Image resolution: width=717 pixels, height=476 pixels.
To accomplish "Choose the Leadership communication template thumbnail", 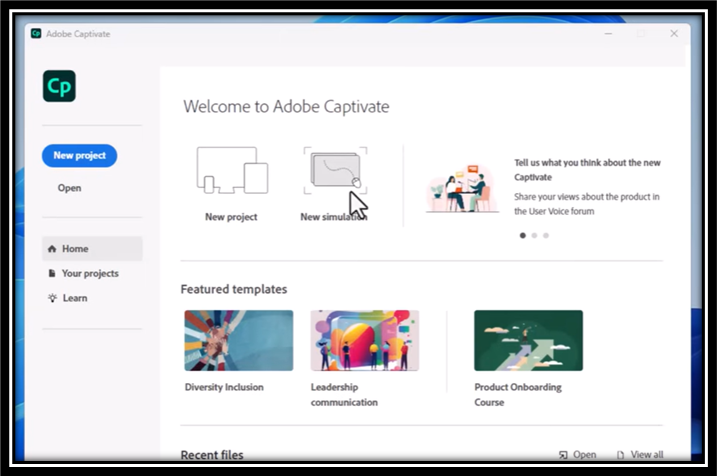I will [x=364, y=340].
